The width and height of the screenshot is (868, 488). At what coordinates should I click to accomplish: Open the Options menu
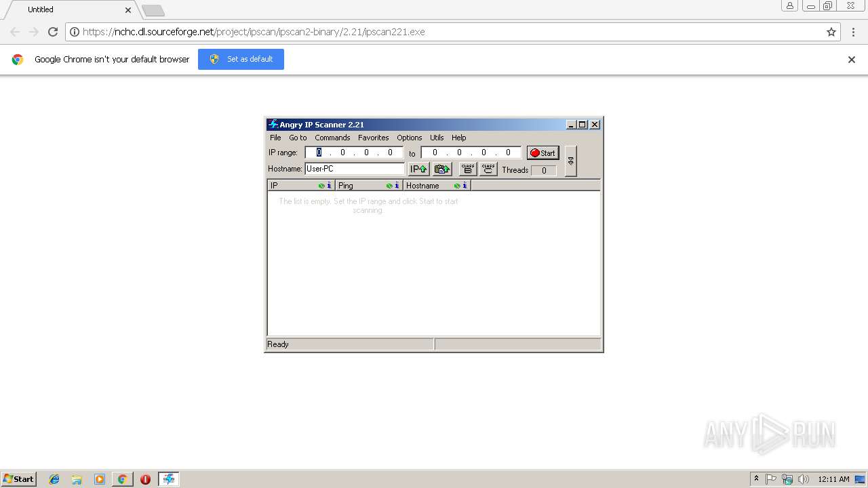coord(410,138)
